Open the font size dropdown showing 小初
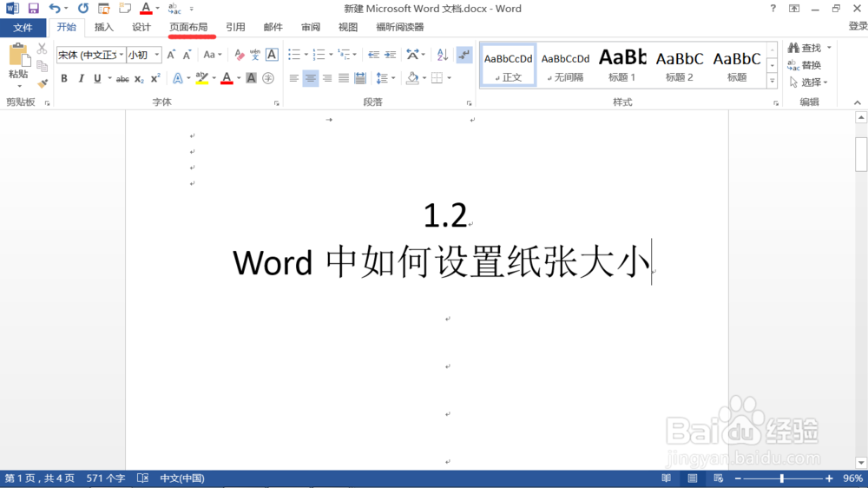The height and width of the screenshot is (488, 868). coord(157,55)
